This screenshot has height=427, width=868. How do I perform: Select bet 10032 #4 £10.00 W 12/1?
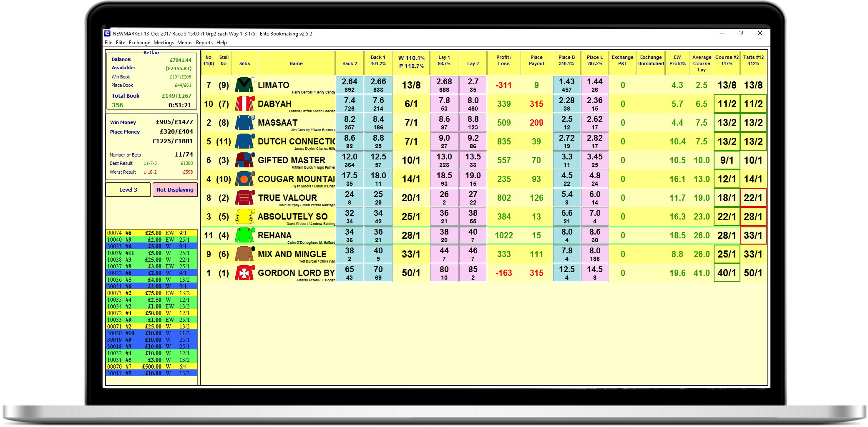[x=151, y=353]
